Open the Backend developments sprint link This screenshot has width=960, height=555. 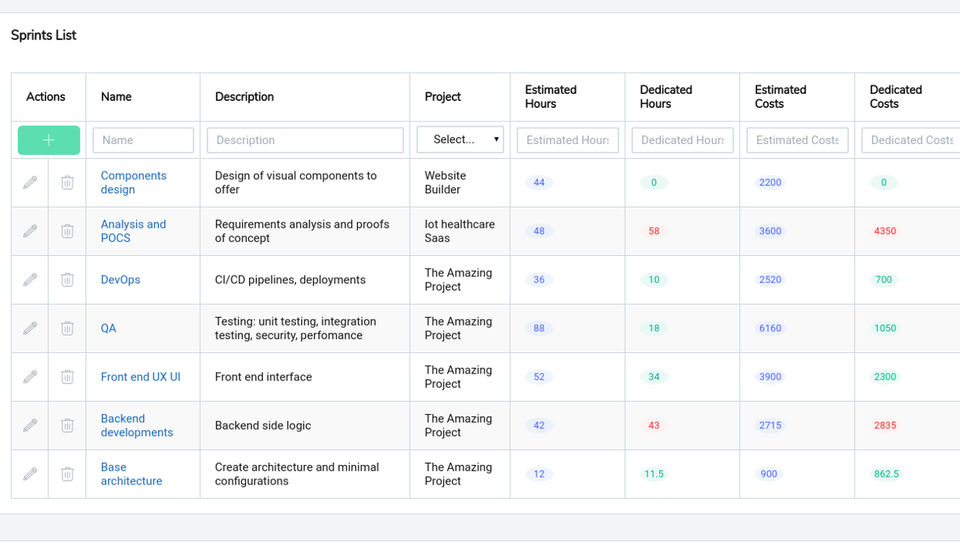click(x=136, y=425)
